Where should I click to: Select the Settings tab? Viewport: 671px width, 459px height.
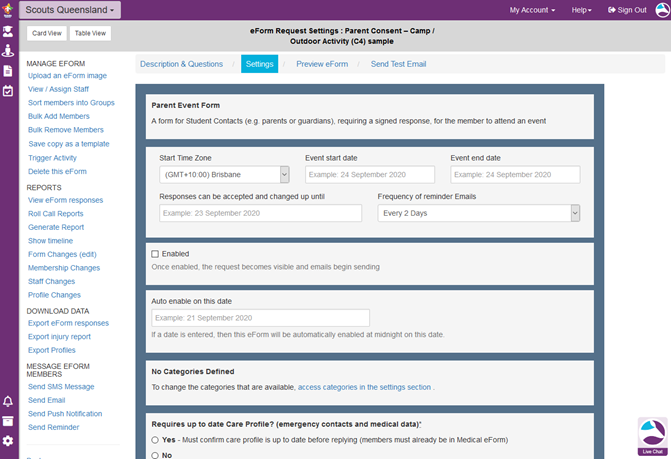[259, 64]
